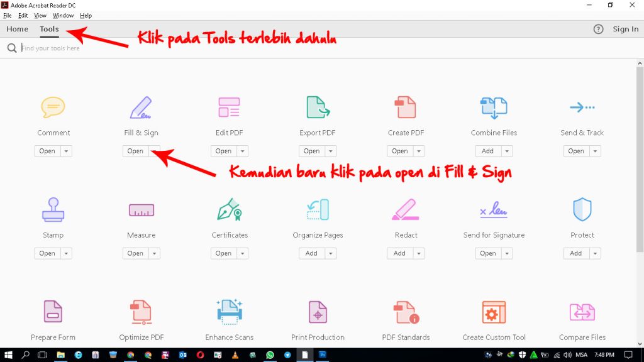Click the Sign In link
The image size is (644, 362).
pyautogui.click(x=626, y=29)
